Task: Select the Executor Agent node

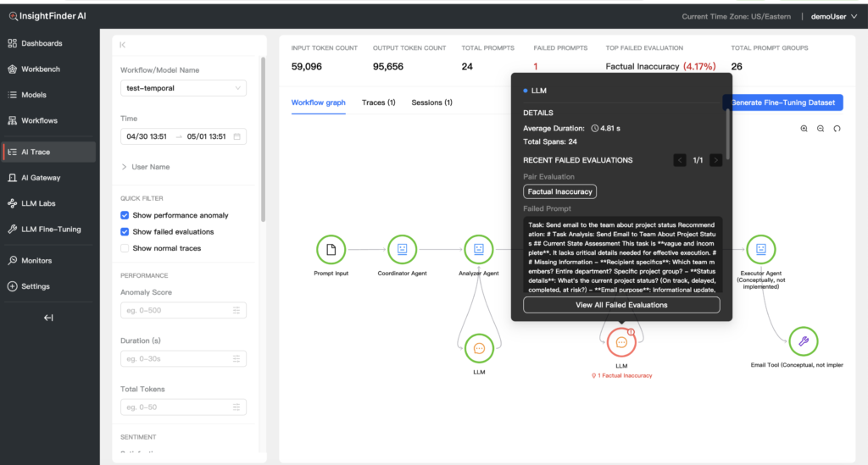Action: (x=761, y=249)
